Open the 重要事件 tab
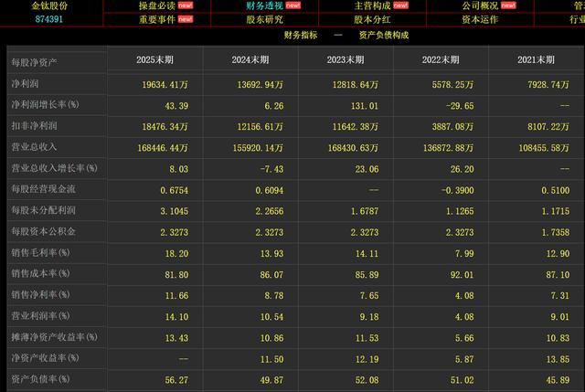 (156, 19)
